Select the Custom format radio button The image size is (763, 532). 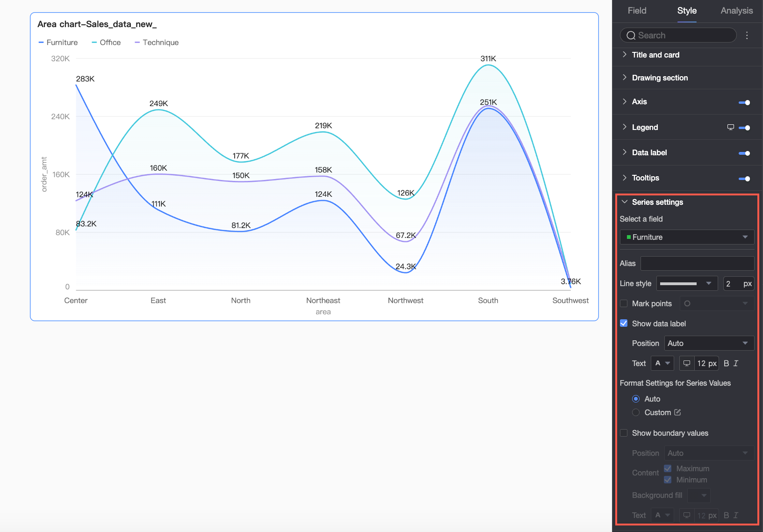click(x=636, y=412)
